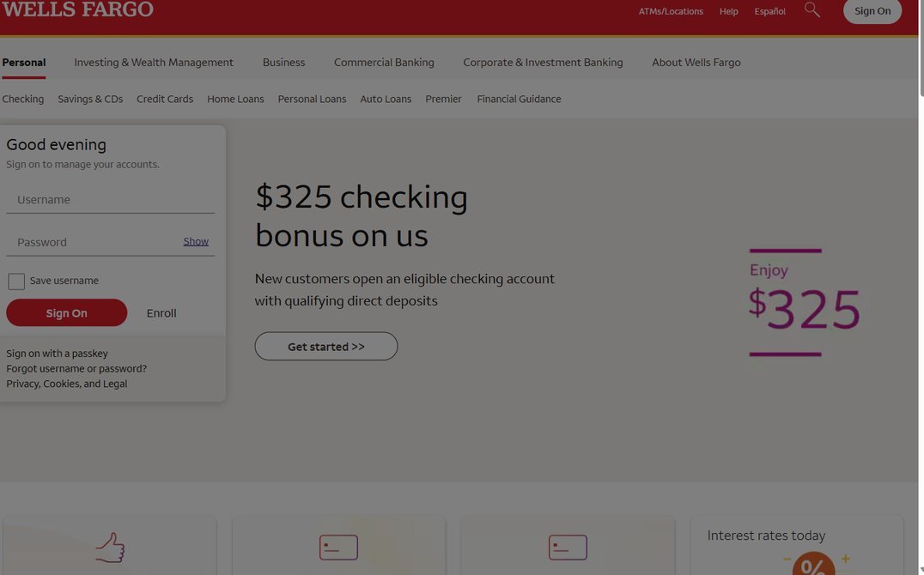Click the percent sign interest rates icon

[814, 563]
